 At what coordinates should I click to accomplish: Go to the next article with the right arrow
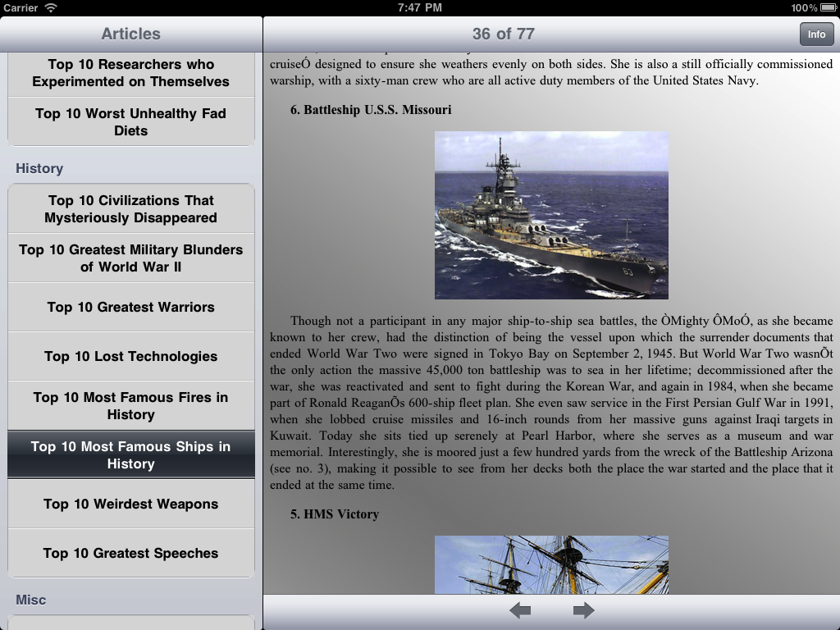583,610
